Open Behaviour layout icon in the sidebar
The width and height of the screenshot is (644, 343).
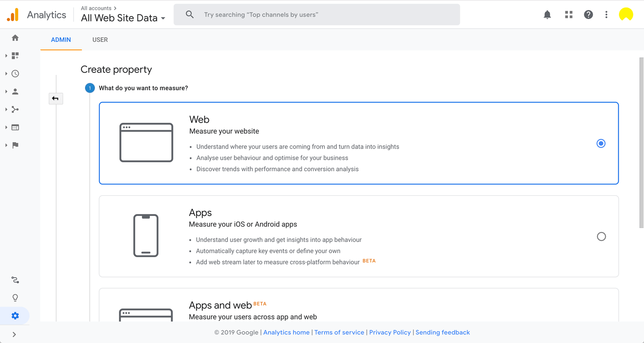point(15,127)
